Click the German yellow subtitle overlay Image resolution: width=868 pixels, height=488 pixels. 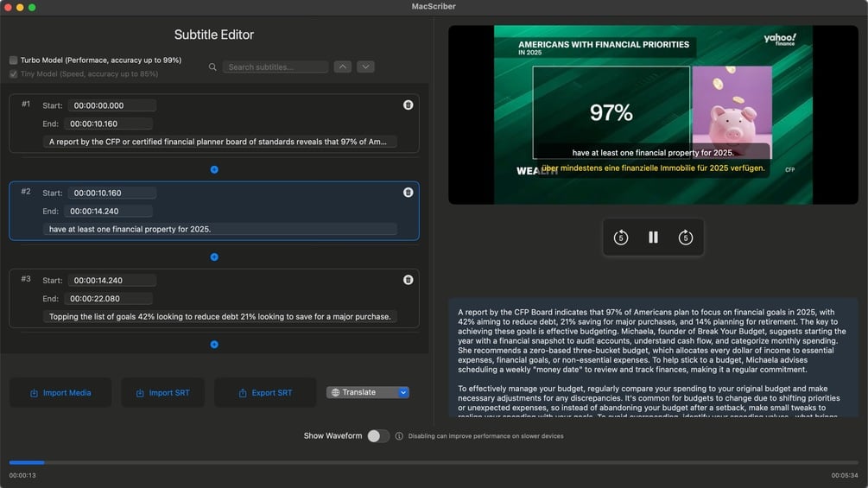[653, 168]
